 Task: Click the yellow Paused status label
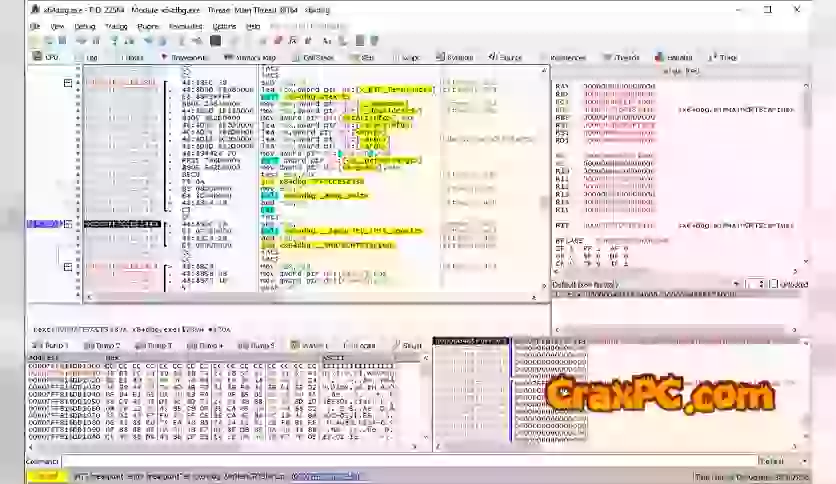click(43, 476)
